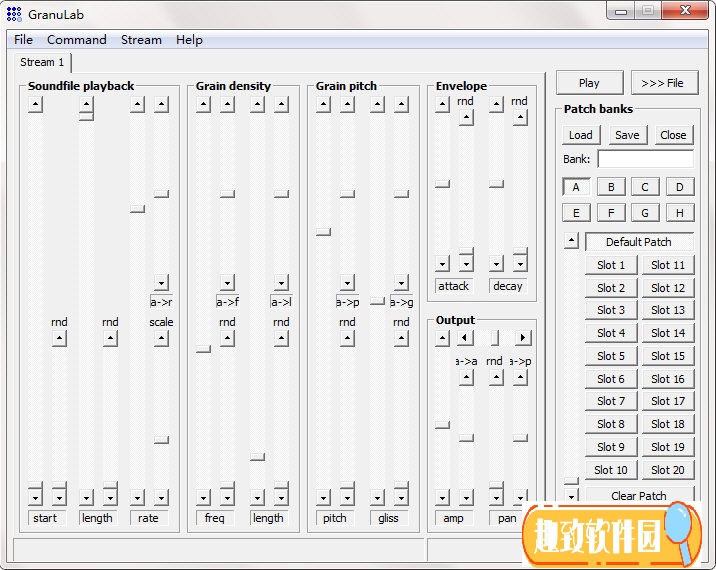Viewport: 716px width, 570px height.
Task: Click the Clear Patch button
Action: tap(639, 495)
